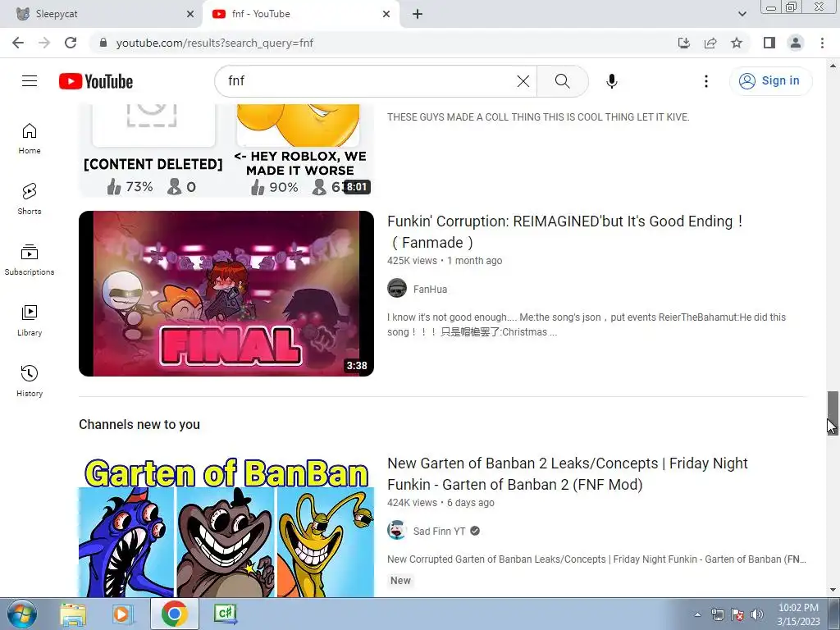The width and height of the screenshot is (840, 630).
Task: Go back with the browser back arrow
Action: pos(18,43)
